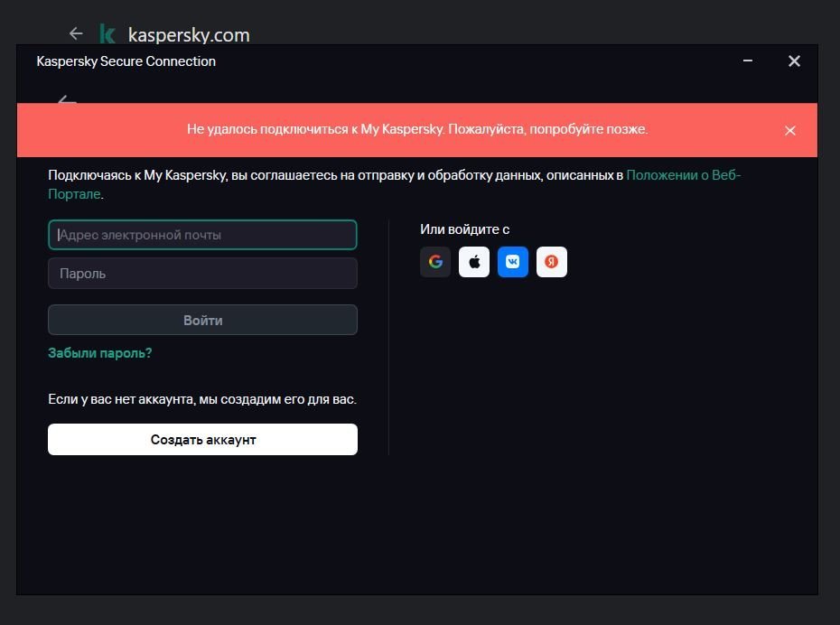Click the 'Создать аккаунт' button
Image resolution: width=840 pixels, height=625 pixels.
(202, 440)
